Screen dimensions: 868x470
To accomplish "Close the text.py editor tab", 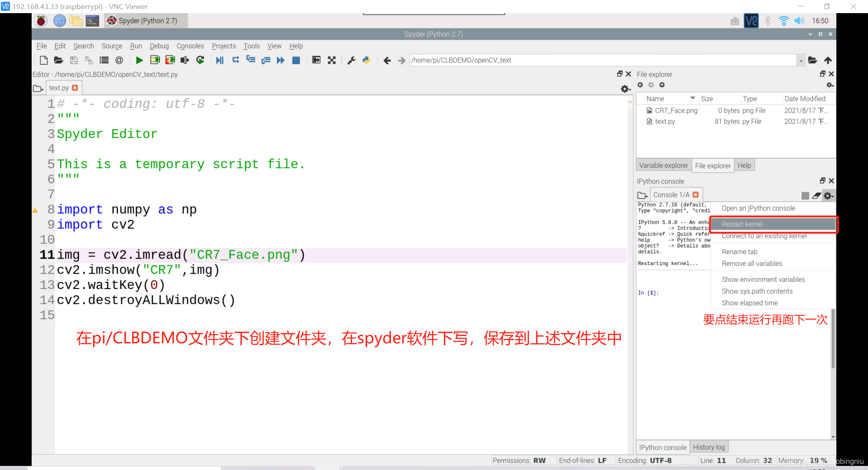I will 75,88.
